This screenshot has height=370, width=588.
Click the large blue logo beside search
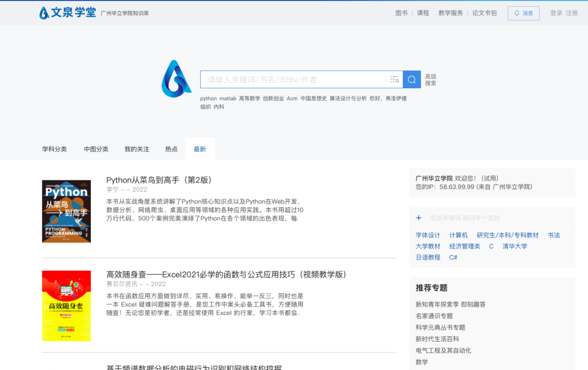tap(176, 79)
